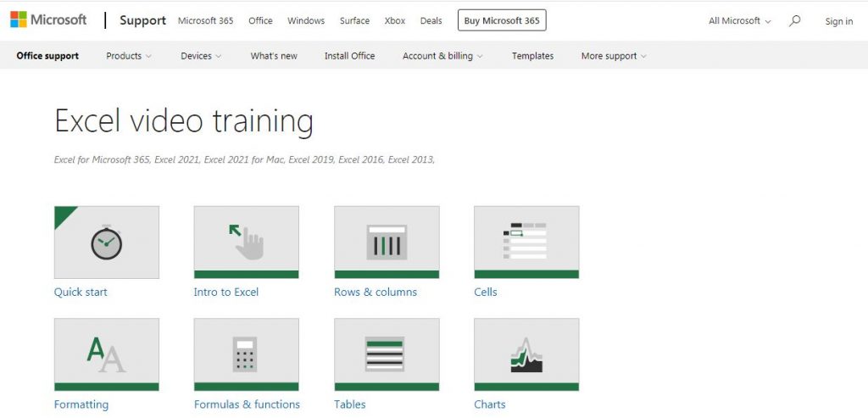Open the Account & billing dropdown
This screenshot has width=868, height=418.
442,56
